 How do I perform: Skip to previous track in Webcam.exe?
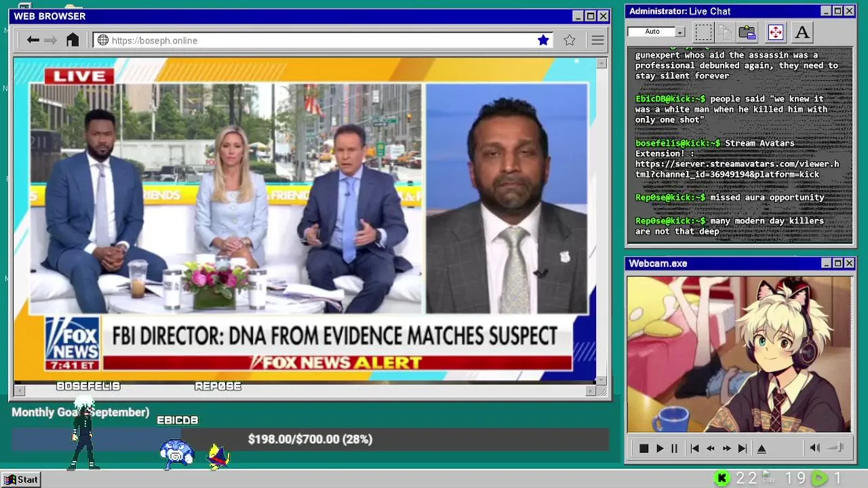point(694,448)
